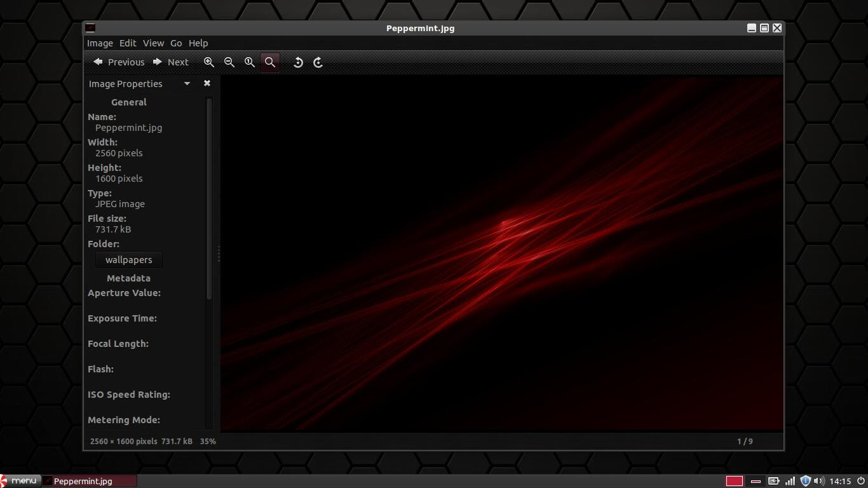Click the update shield tray icon
Screen dimensions: 868x488
(805, 481)
